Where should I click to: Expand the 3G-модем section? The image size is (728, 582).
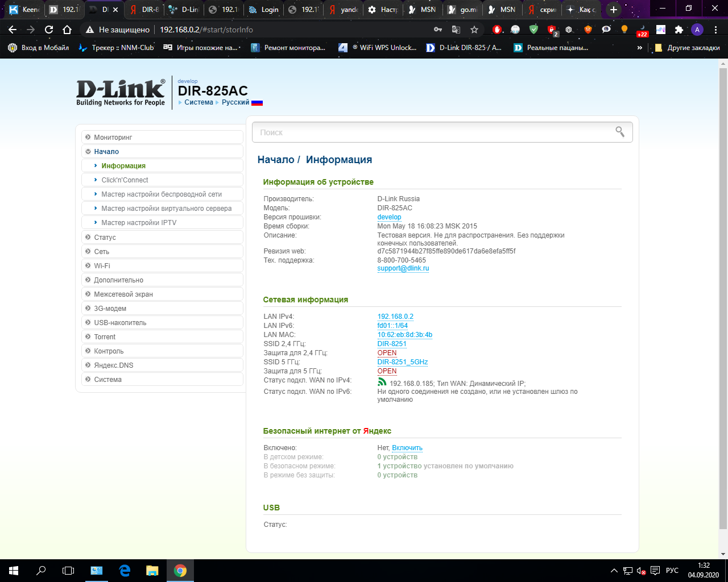click(x=162, y=309)
